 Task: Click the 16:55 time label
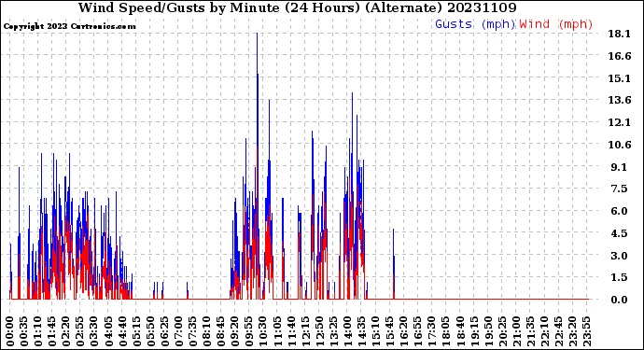(418, 331)
